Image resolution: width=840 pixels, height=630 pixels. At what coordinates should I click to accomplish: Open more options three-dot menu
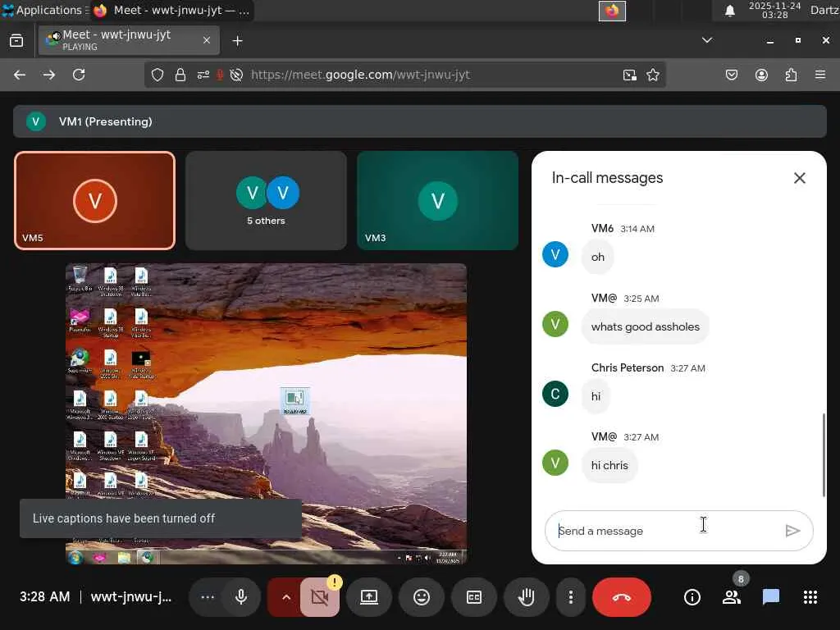pos(571,597)
